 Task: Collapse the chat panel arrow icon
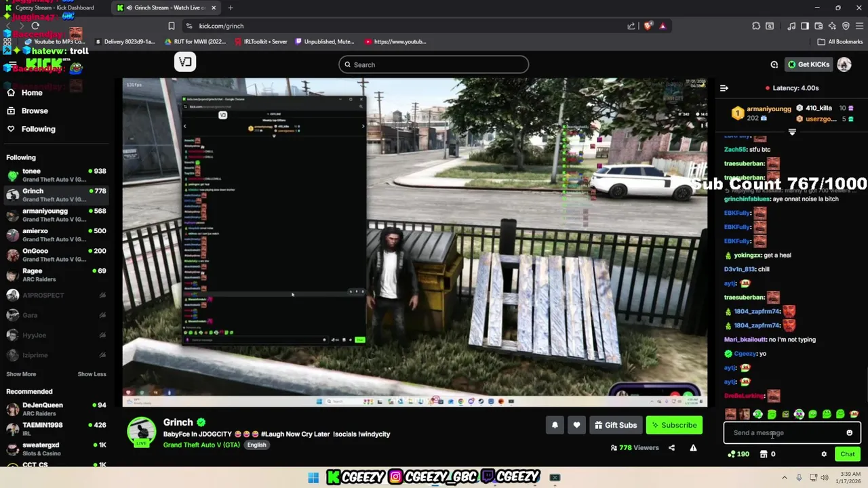[x=724, y=88]
